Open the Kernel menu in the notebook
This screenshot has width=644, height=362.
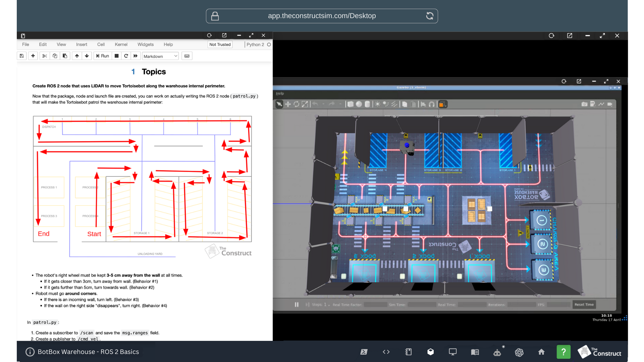click(121, 45)
